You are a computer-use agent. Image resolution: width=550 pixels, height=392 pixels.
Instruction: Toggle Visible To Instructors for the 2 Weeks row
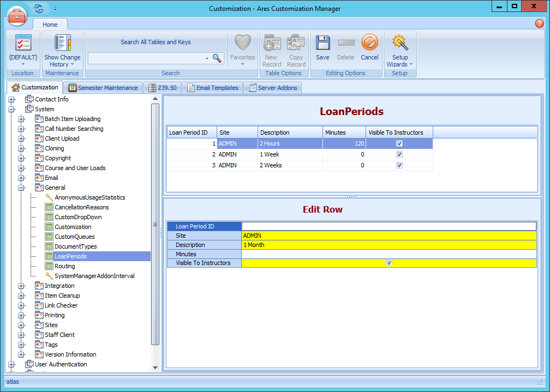tap(399, 165)
